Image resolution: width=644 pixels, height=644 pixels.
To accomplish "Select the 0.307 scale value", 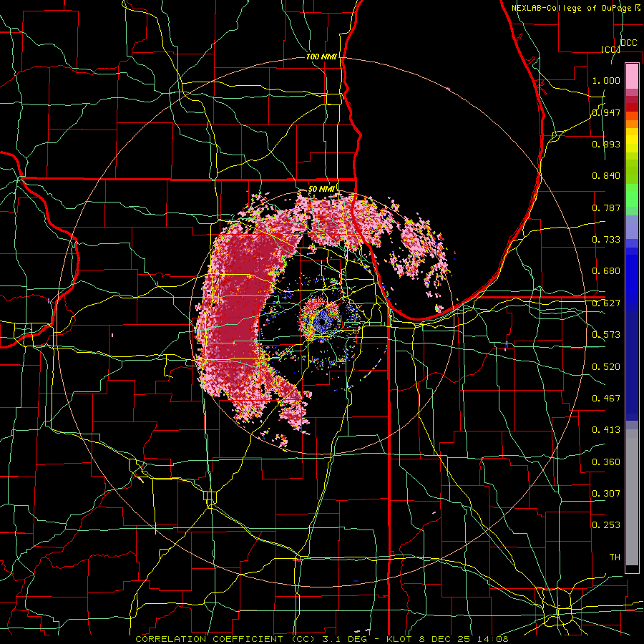I will 606,494.
